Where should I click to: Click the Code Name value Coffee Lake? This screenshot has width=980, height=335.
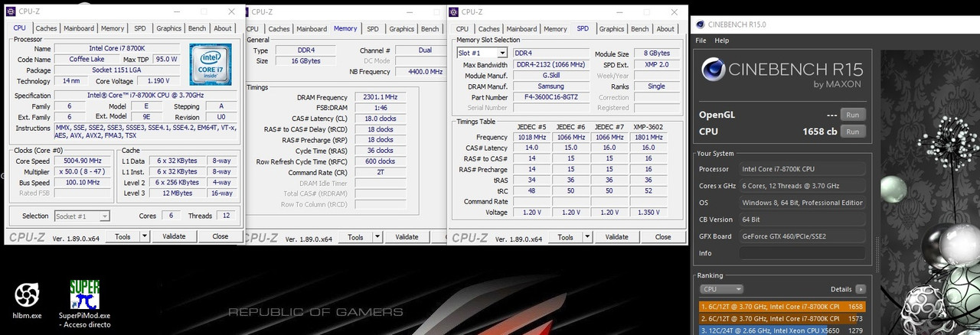pyautogui.click(x=87, y=60)
